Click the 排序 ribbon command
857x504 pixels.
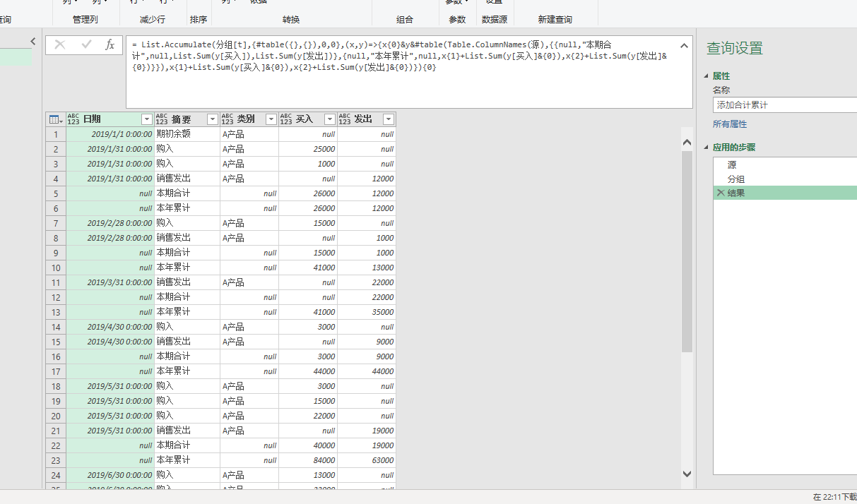[199, 19]
